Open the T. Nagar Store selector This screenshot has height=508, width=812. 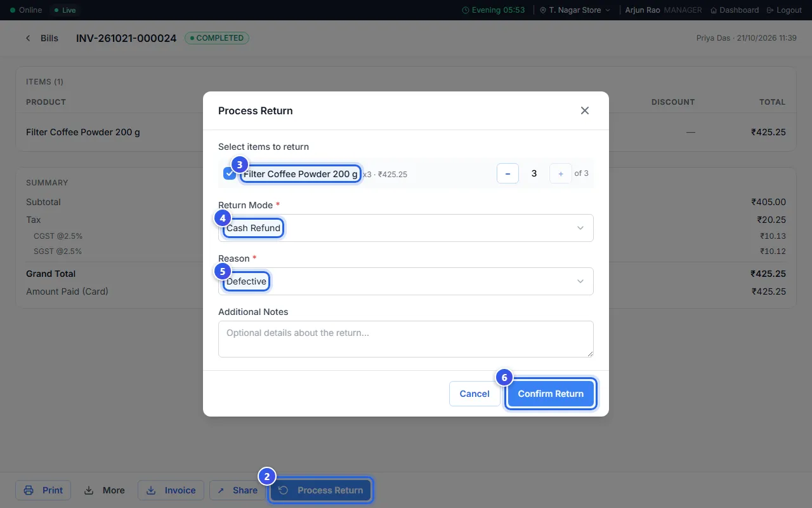pyautogui.click(x=575, y=10)
